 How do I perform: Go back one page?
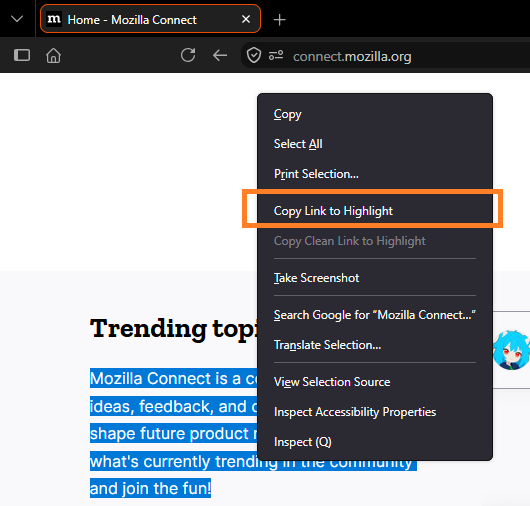[220, 55]
